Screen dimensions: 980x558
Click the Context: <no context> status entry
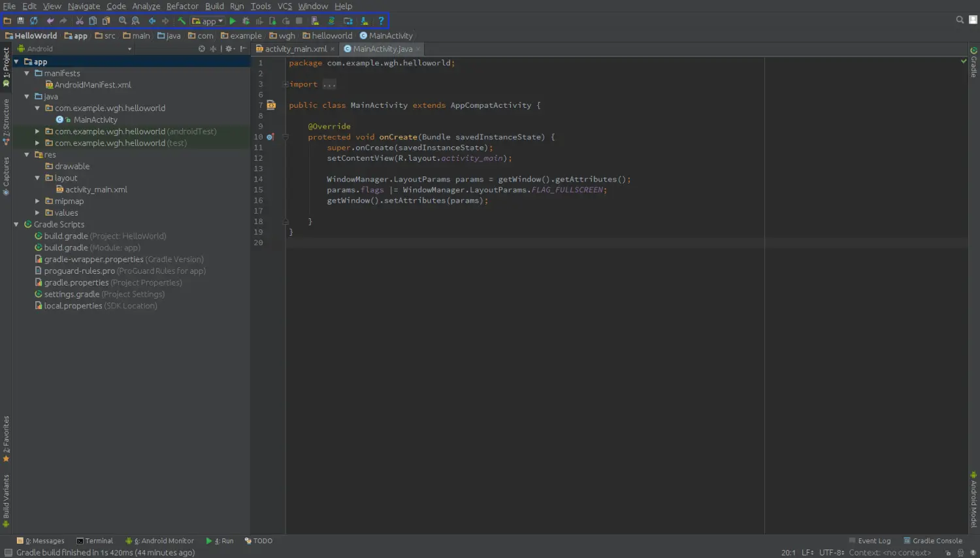[890, 553]
